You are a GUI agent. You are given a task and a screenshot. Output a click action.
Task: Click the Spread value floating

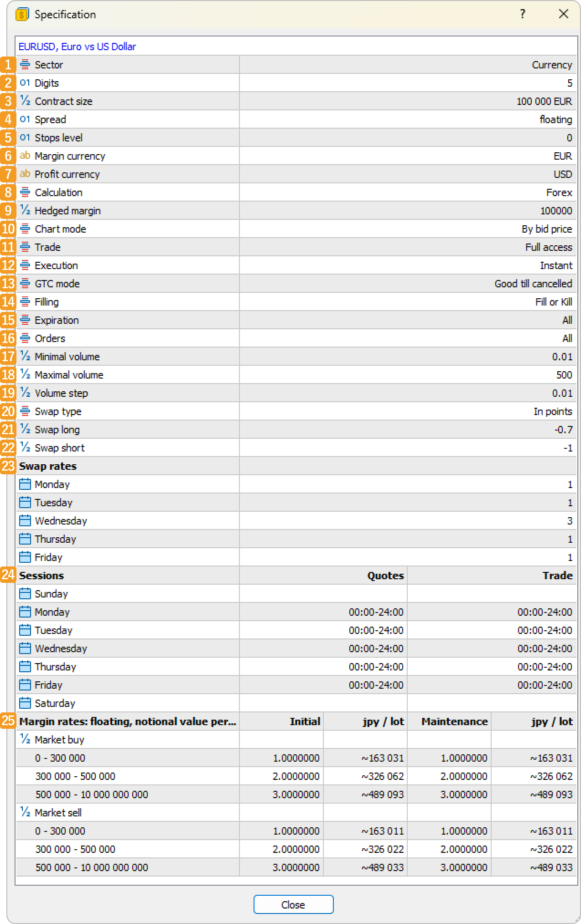coord(555,119)
